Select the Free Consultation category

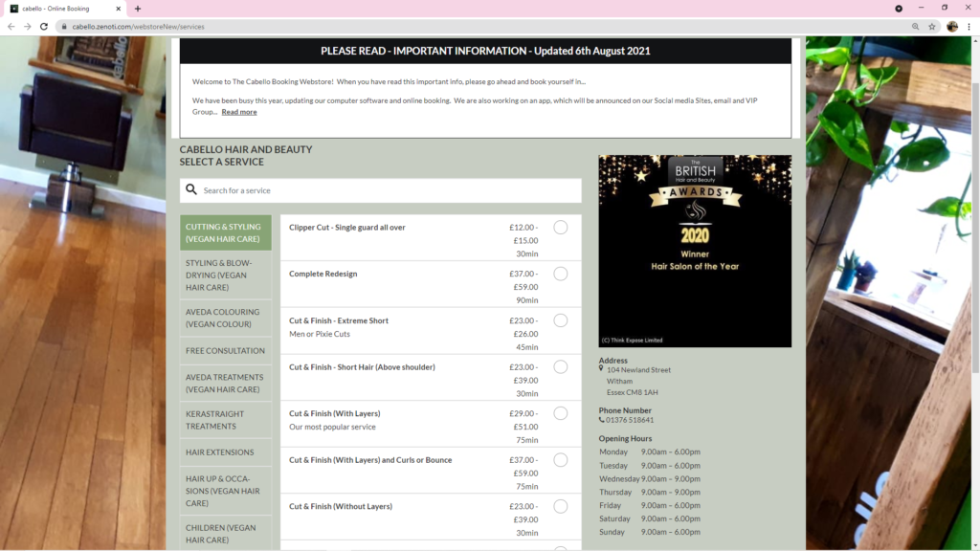(x=226, y=350)
